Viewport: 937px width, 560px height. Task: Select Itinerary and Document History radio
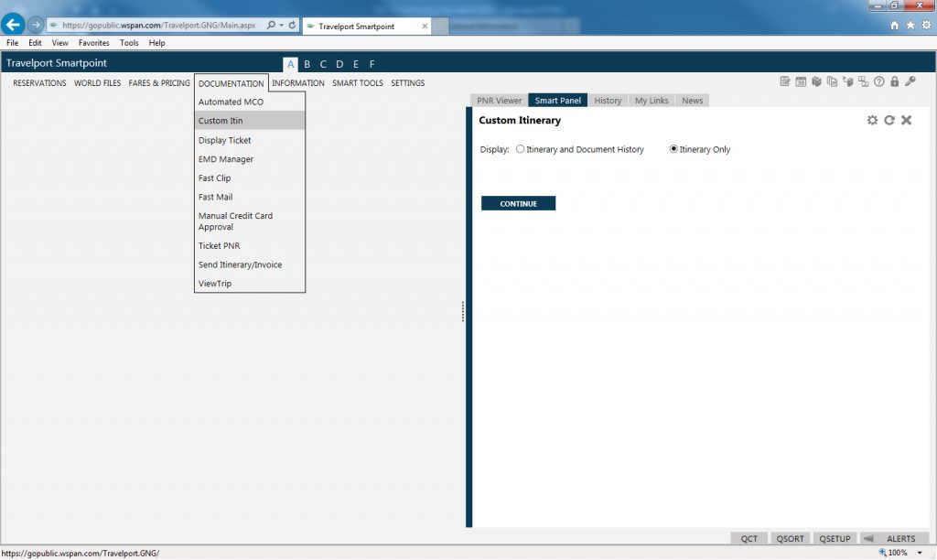(x=520, y=149)
